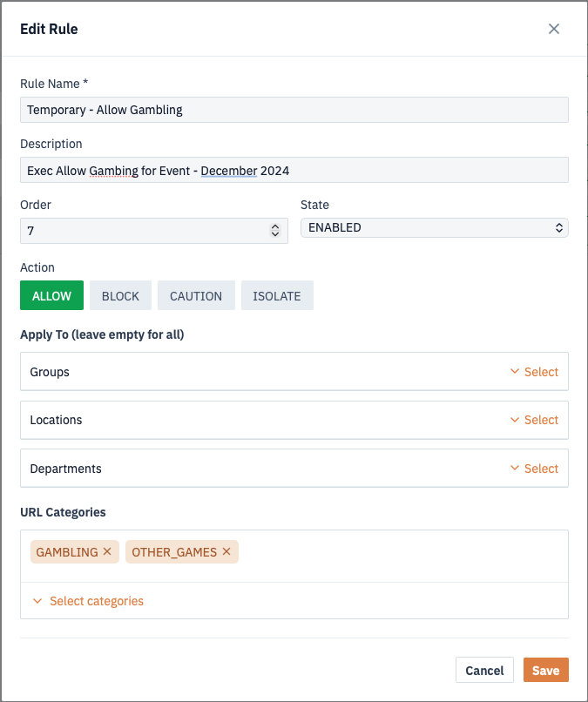Click the Cancel button
Image resolution: width=588 pixels, height=702 pixels.
pyautogui.click(x=484, y=671)
